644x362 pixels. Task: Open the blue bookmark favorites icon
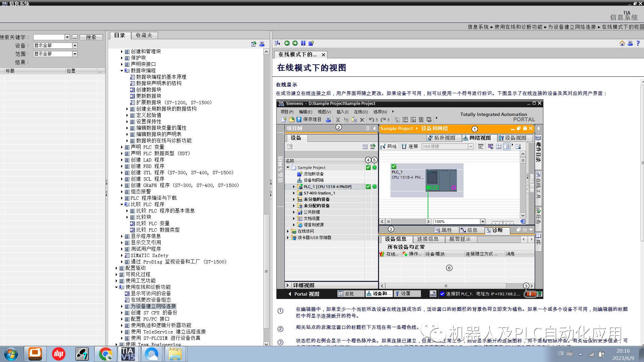303,43
